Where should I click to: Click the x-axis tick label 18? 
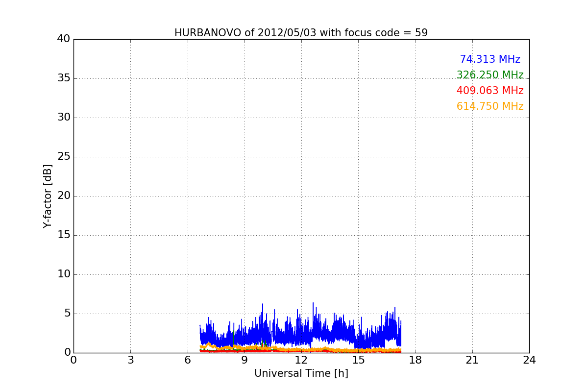416,360
